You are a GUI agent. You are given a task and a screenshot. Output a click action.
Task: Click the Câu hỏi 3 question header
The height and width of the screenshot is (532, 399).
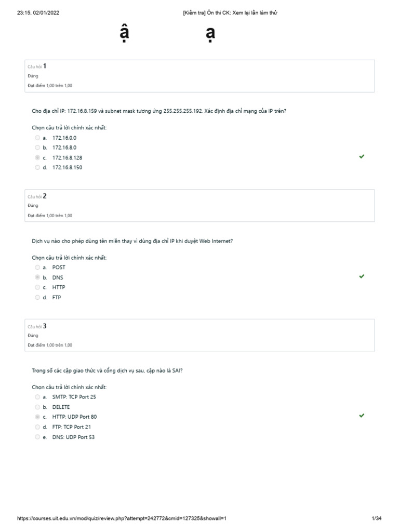37,326
